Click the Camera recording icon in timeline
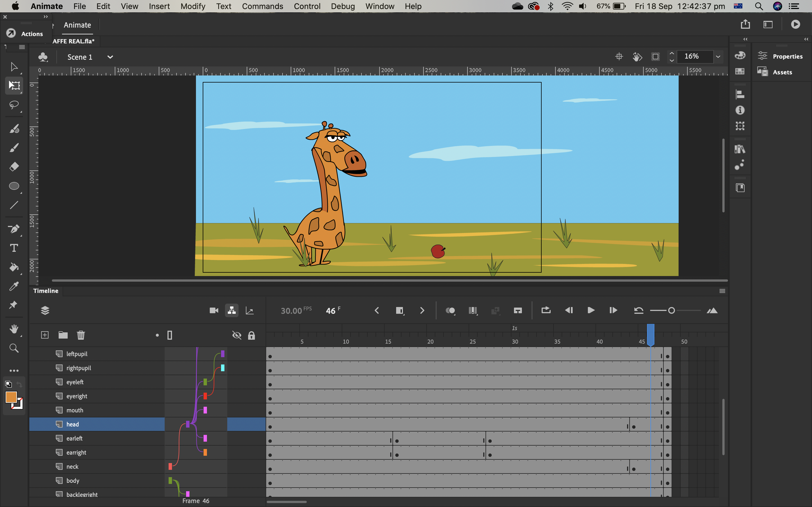This screenshot has height=507, width=812. tap(214, 311)
